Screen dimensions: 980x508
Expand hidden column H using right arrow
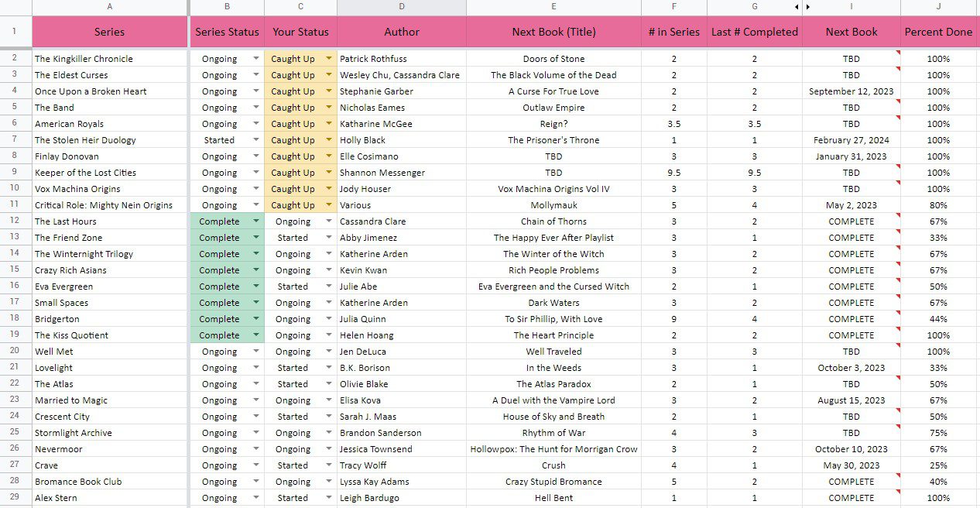[x=808, y=7]
